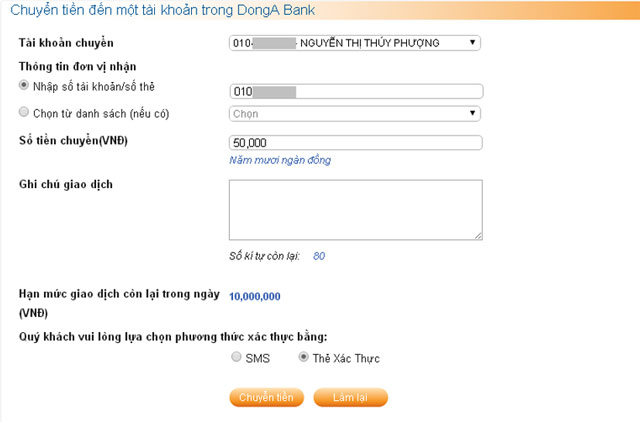Viewport: 640px width, 422px height.
Task: Click the Năm mươi ngàn đồng amount text
Action: 280,160
